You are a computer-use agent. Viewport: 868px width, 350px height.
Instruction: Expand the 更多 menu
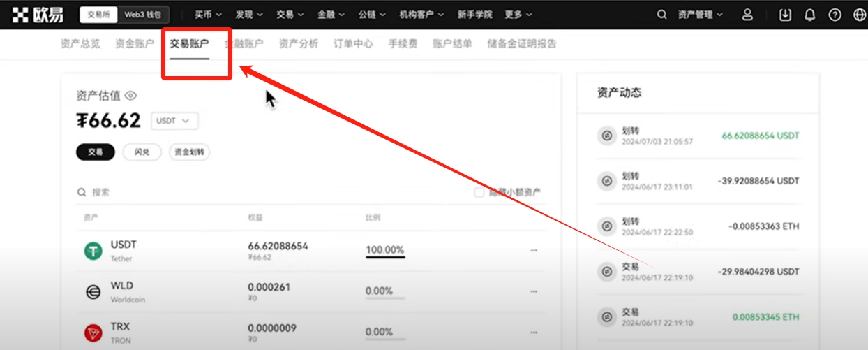(518, 15)
